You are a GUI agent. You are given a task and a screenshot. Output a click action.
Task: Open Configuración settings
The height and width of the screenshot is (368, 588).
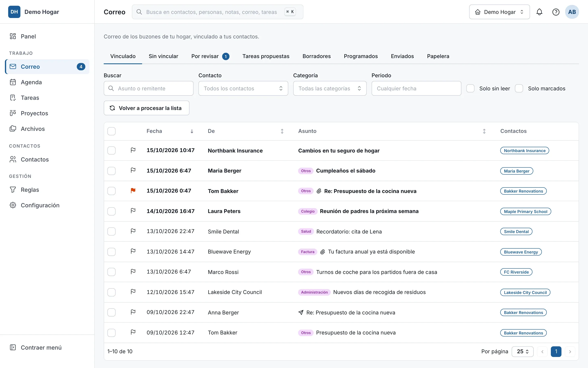pos(47,205)
